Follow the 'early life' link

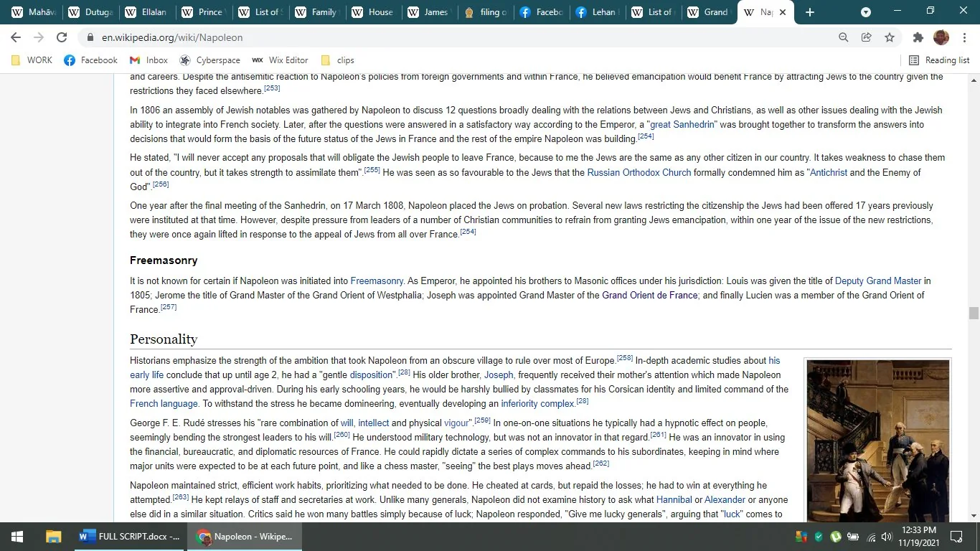(x=146, y=375)
